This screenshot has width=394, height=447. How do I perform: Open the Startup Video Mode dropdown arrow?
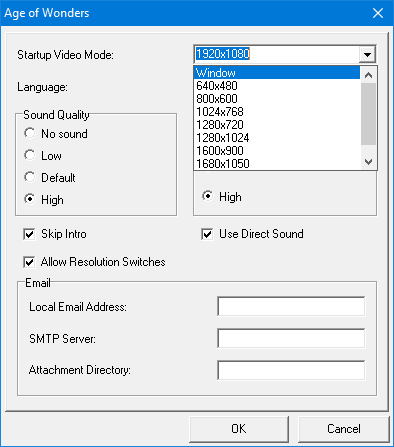click(x=367, y=54)
